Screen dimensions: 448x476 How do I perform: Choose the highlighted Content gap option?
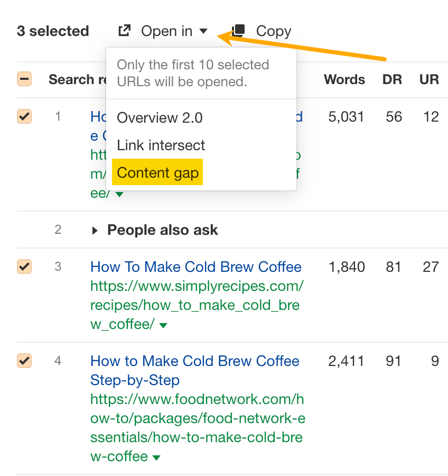[157, 172]
